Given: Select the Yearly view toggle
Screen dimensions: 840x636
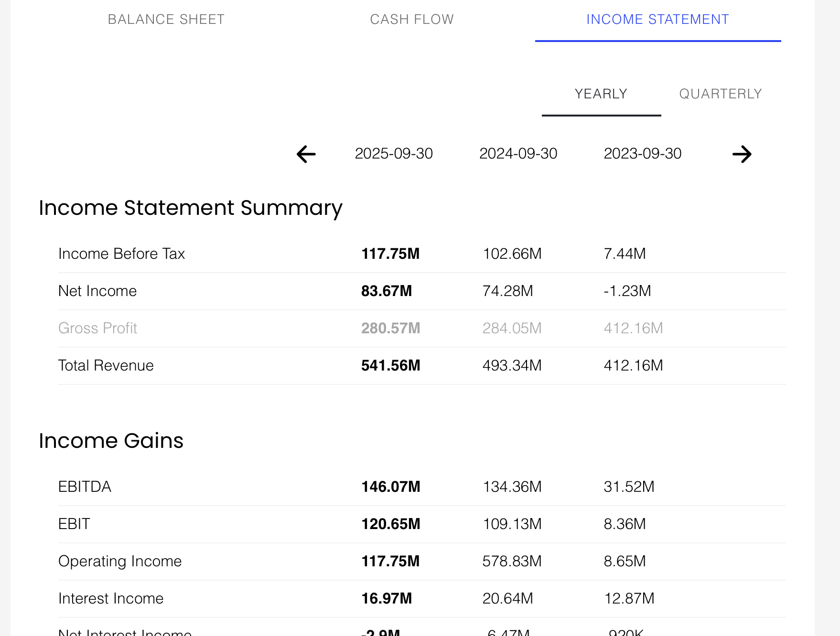Looking at the screenshot, I should click(x=601, y=94).
